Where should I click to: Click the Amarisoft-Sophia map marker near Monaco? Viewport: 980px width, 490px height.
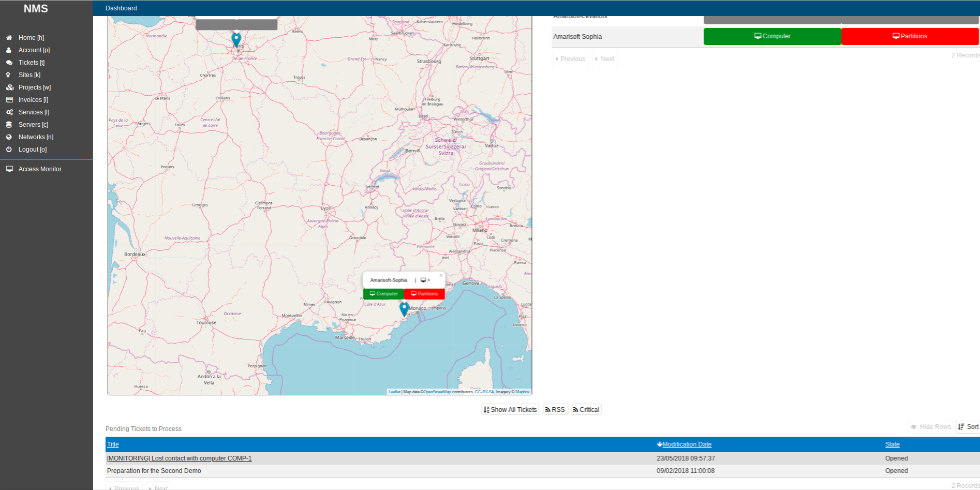pyautogui.click(x=404, y=309)
